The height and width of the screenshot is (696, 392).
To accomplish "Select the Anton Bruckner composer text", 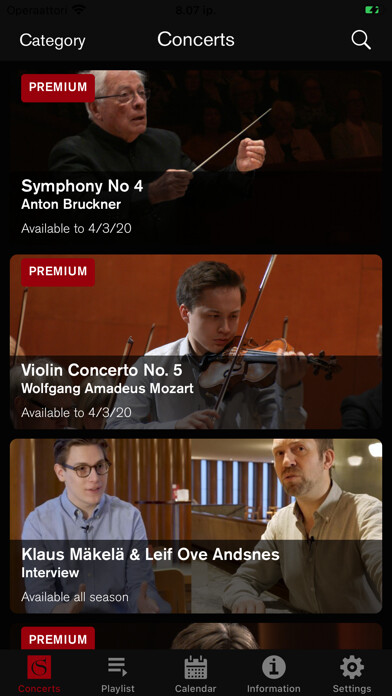I will click(x=71, y=205).
